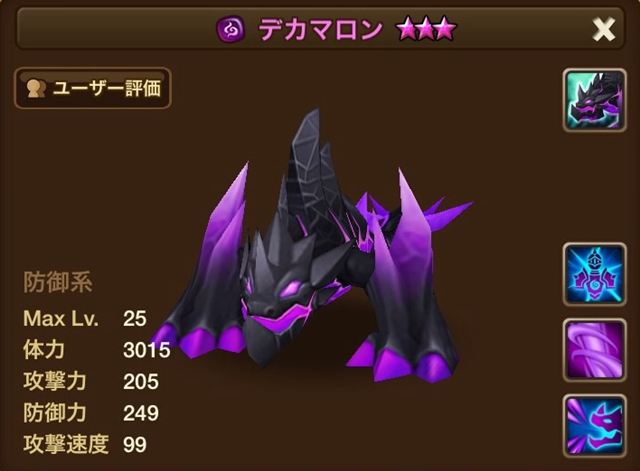This screenshot has width=640, height=471.
Task: Tap the attack value 205
Action: [141, 382]
